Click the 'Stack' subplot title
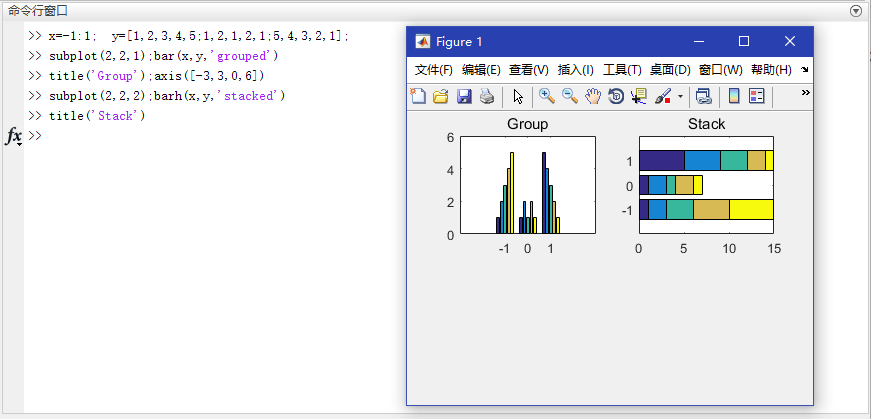Screen dimensions: 871x419 707,124
